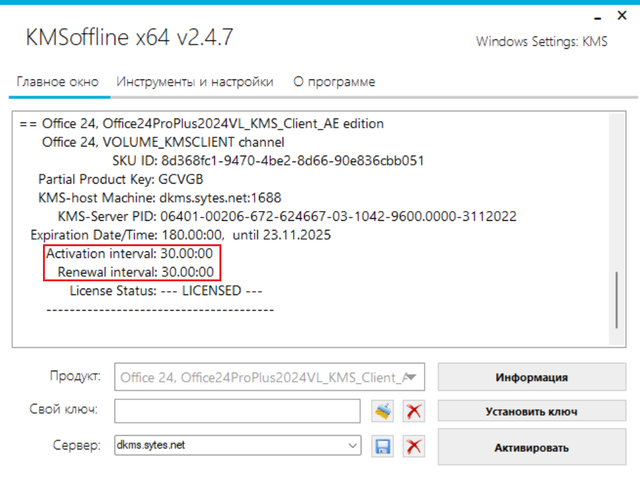
Task: Expand the Продукт dropdown list
Action: (x=269, y=377)
